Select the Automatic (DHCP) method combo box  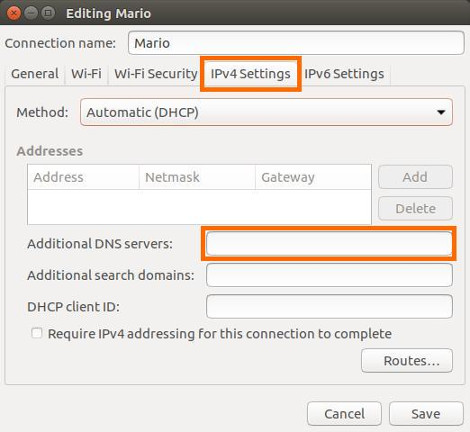(x=266, y=112)
